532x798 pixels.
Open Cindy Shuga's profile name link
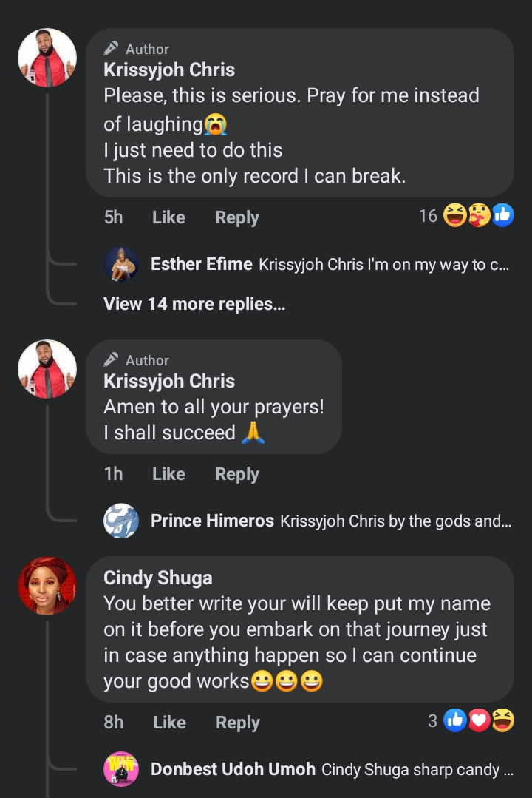point(159,578)
